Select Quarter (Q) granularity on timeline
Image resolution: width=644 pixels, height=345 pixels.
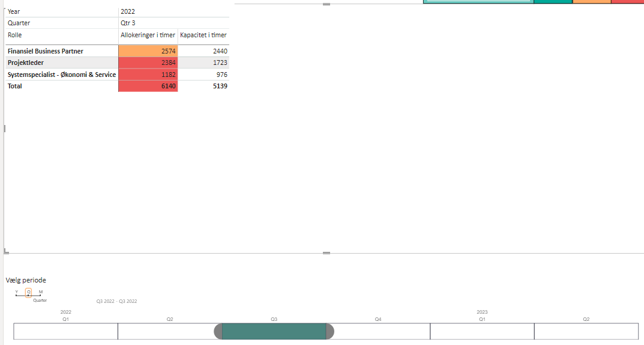click(x=28, y=292)
